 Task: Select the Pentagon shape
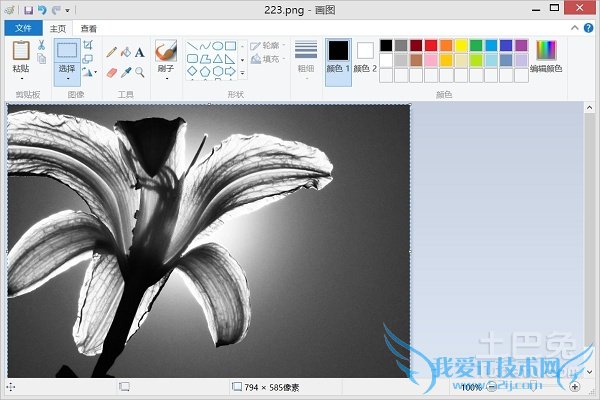pos(205,71)
